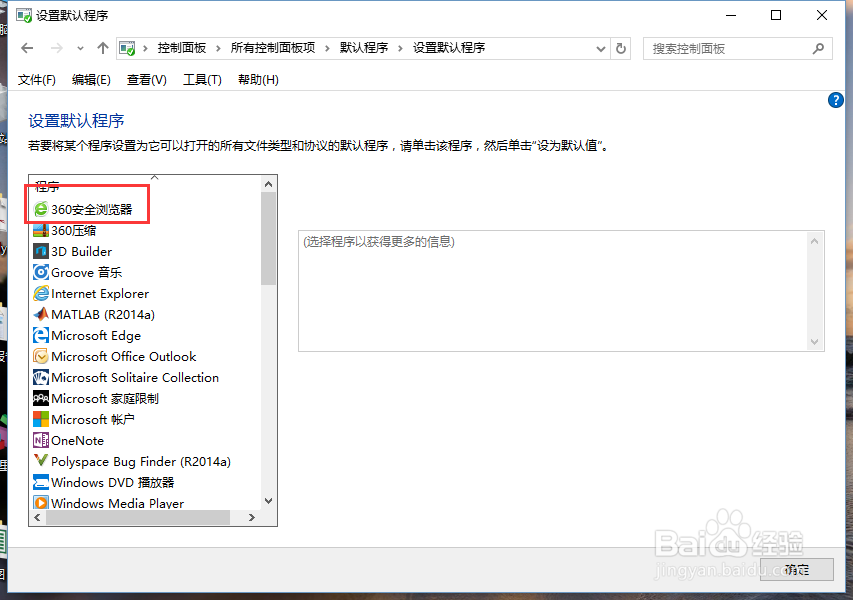The height and width of the screenshot is (600, 853).
Task: Click description box scroll down arrow
Action: [x=814, y=342]
